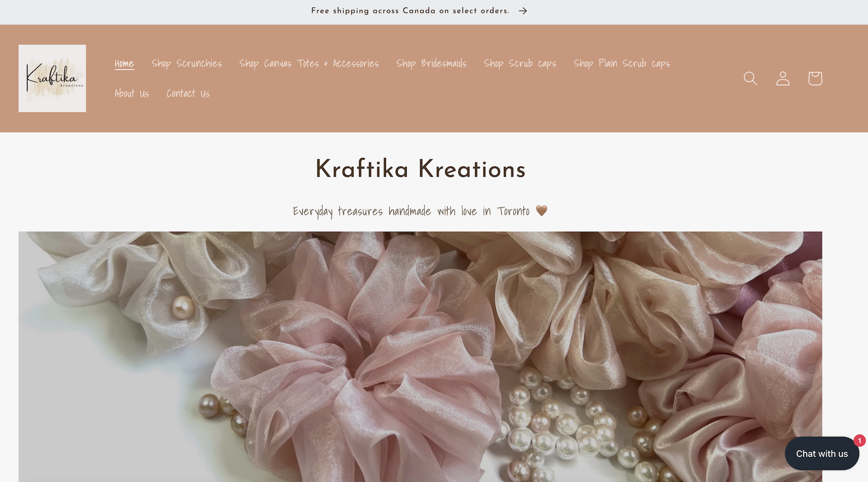Open the search magnifier icon
Viewport: 868px width, 482px height.
tap(750, 79)
